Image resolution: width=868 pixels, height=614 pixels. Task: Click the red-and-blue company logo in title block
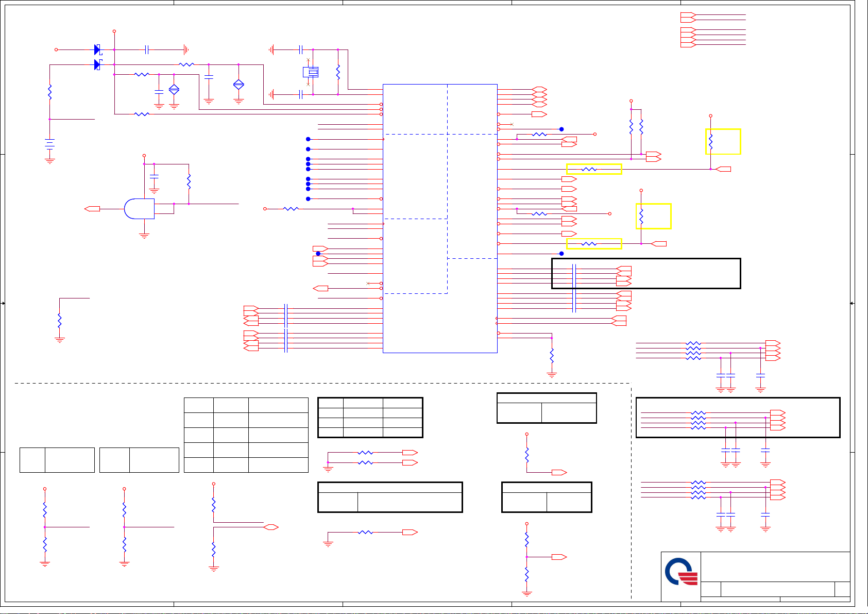click(x=681, y=571)
